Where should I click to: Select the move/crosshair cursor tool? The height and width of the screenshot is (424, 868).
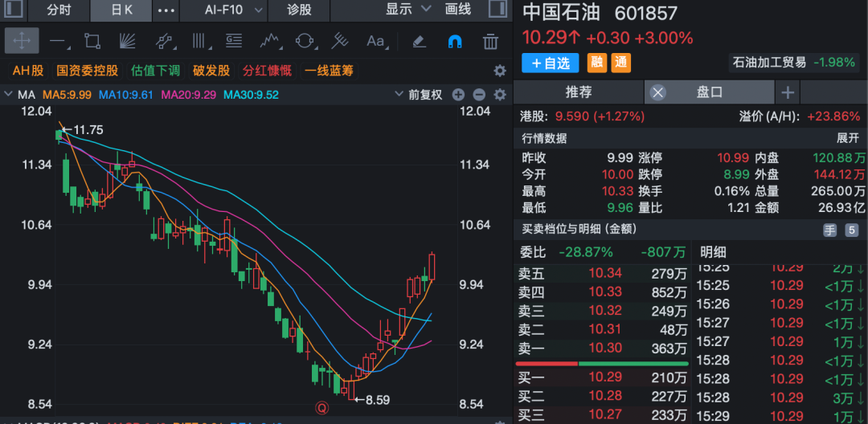coord(22,41)
